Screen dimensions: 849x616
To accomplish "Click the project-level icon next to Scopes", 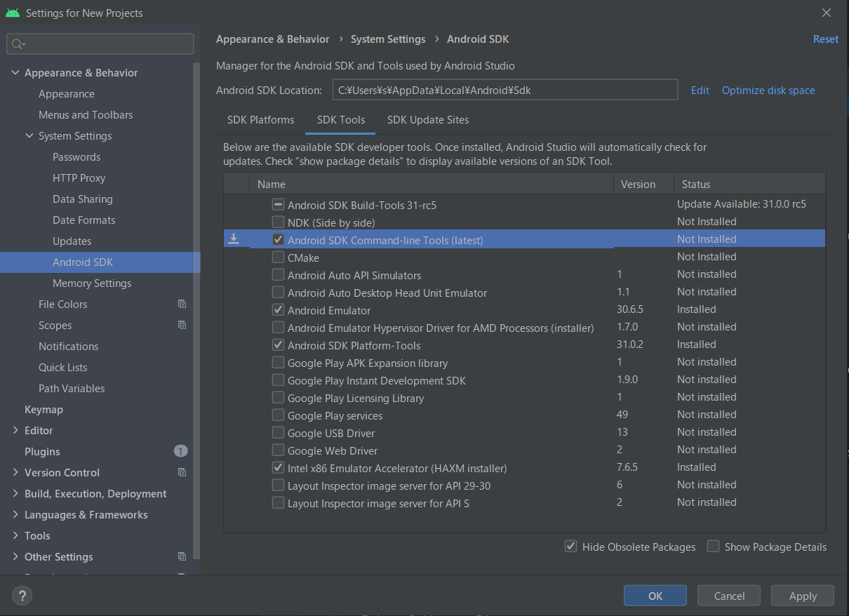I will tap(182, 325).
